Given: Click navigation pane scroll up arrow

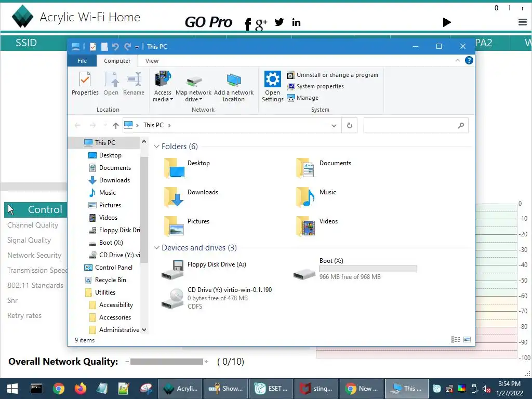Looking at the screenshot, I should (x=144, y=142).
